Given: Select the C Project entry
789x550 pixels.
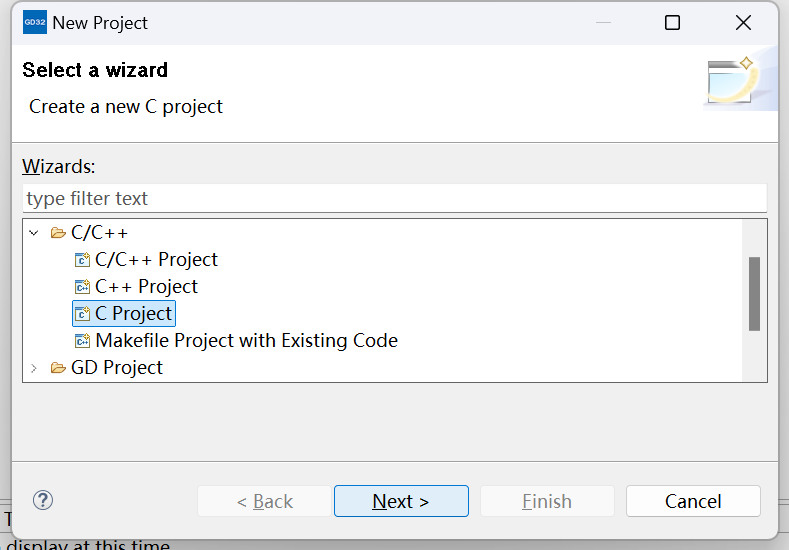Looking at the screenshot, I should tap(134, 314).
